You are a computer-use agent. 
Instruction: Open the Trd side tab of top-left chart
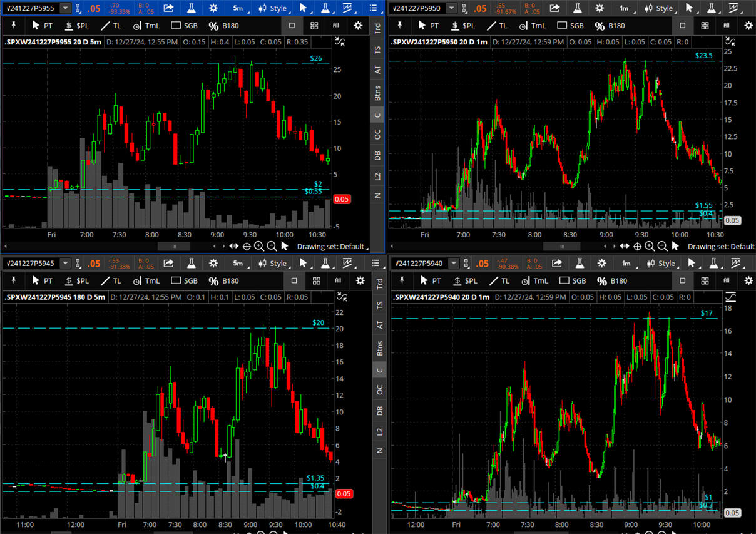pos(377,29)
